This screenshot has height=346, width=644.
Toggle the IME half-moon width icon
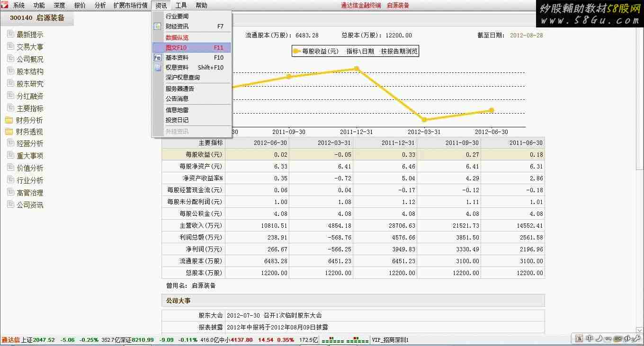[x=599, y=338]
